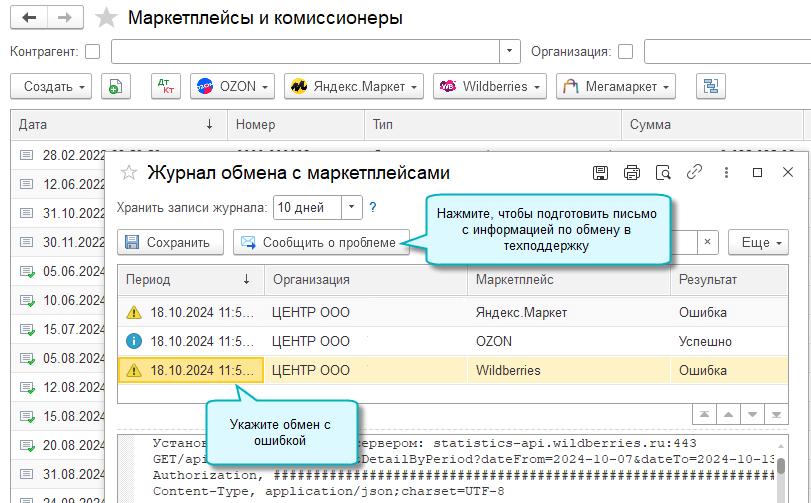The image size is (811, 503).
Task: Select the 31.10.2022 document row
Action: (58, 213)
